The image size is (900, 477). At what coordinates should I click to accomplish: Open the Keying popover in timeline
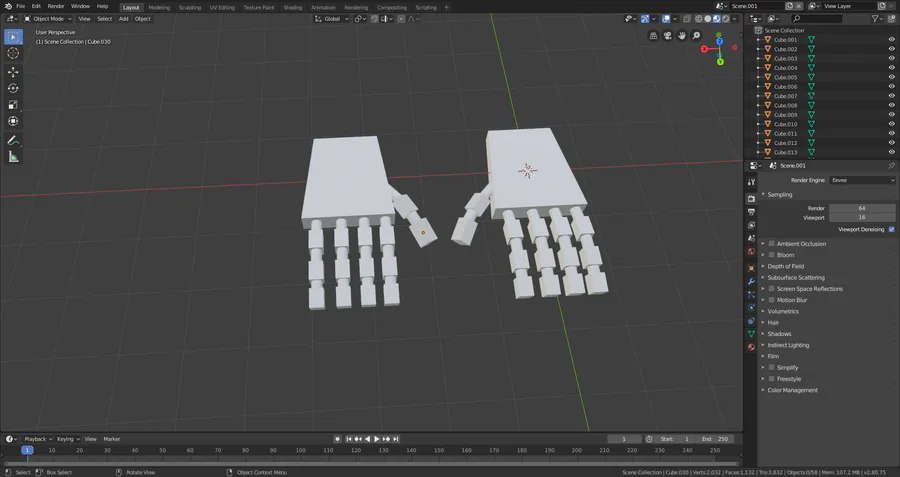coord(68,439)
